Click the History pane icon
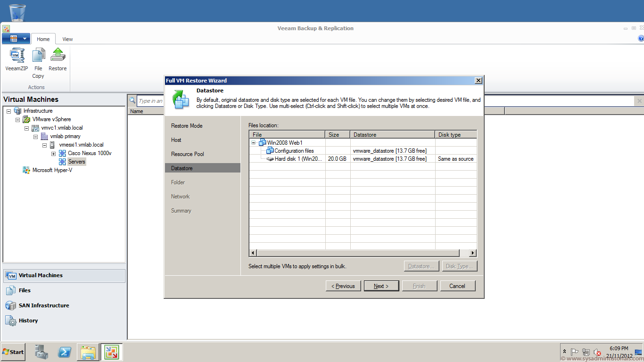This screenshot has width=644, height=362. pyautogui.click(x=11, y=321)
